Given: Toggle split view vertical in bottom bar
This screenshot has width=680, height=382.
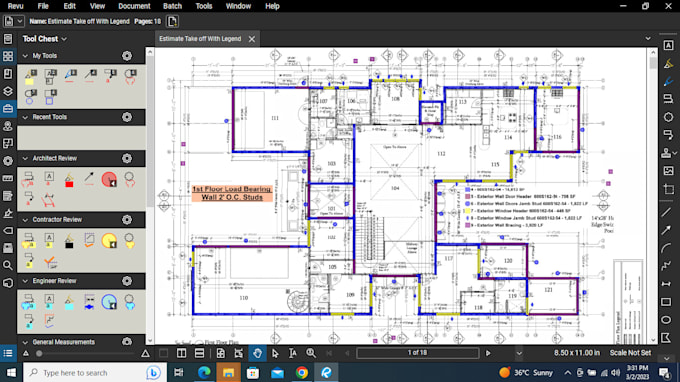Looking at the screenshot, I should point(181,353).
